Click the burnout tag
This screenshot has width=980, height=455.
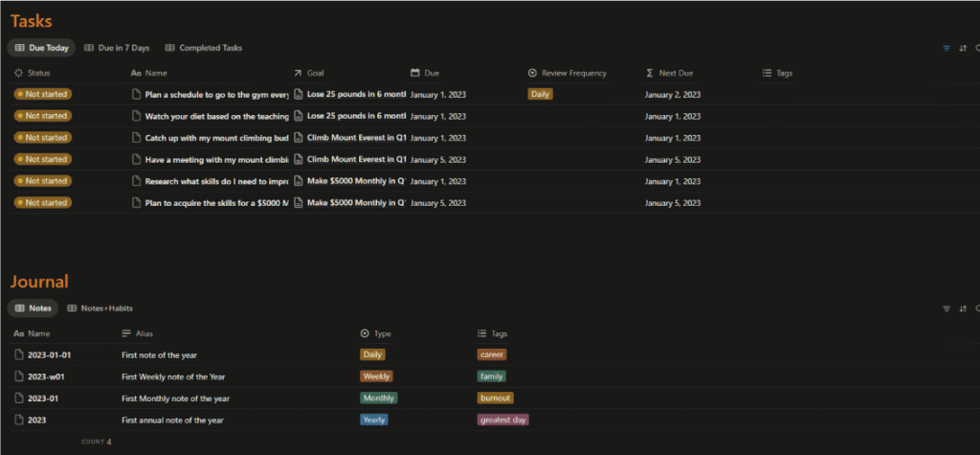click(x=495, y=398)
